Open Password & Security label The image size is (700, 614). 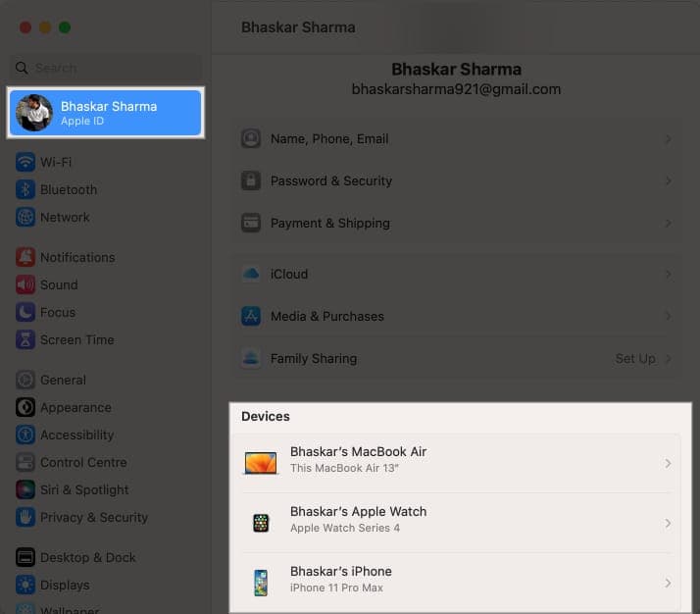[331, 180]
